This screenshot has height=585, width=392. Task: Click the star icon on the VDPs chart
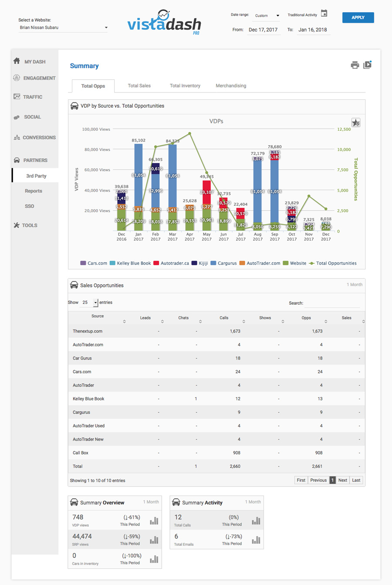coord(356,122)
